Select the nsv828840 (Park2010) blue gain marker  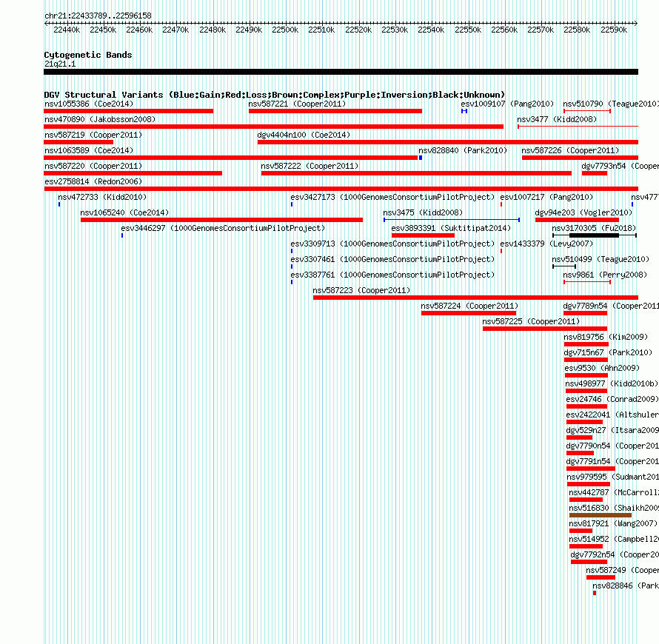pos(421,158)
